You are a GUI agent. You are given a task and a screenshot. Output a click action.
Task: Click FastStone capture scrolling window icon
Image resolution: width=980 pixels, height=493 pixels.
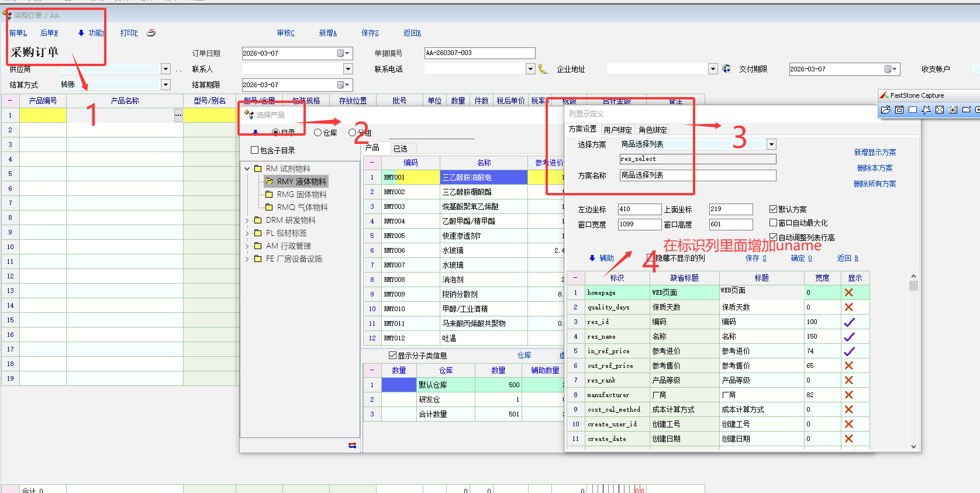click(x=953, y=109)
